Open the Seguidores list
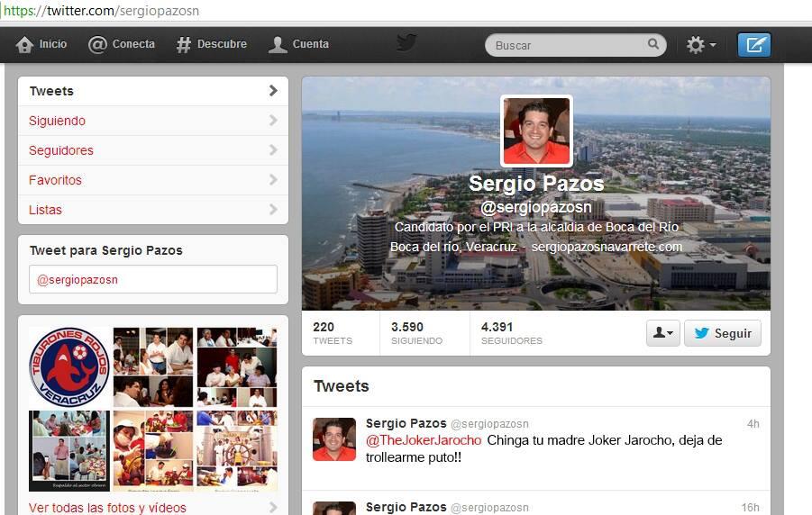812x515 pixels. 153,150
